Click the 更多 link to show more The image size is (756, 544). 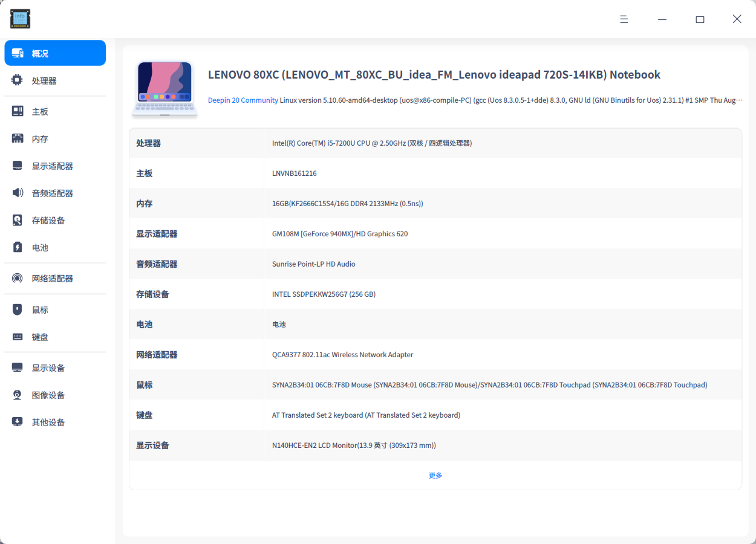(435, 475)
